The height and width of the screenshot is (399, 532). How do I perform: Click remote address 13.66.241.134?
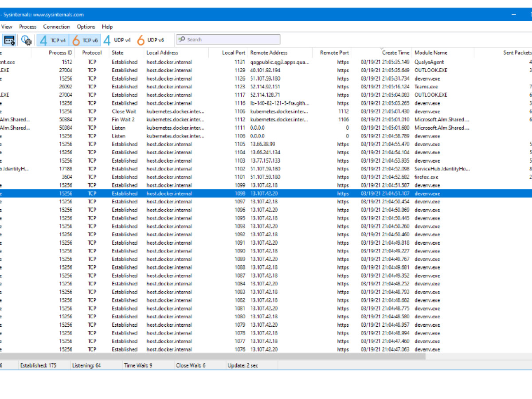(265, 153)
